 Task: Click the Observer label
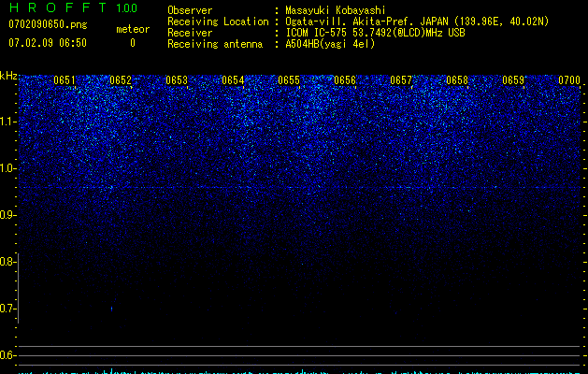(190, 10)
